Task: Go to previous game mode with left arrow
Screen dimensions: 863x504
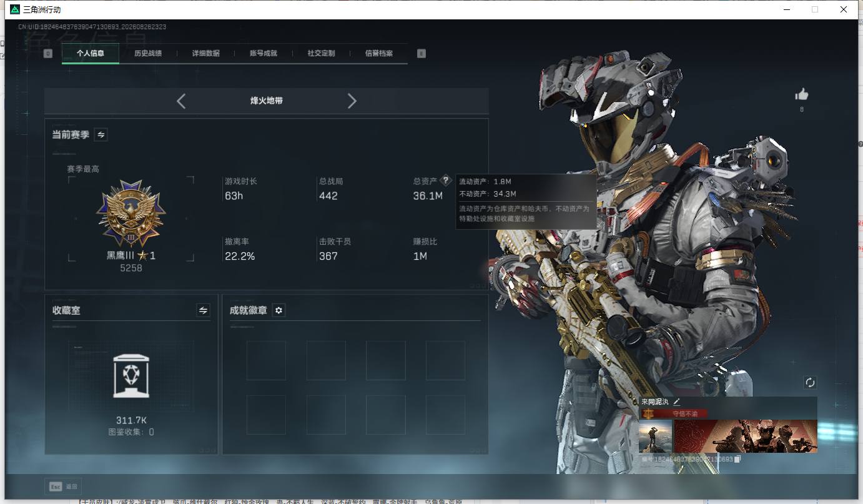Action: (x=181, y=101)
